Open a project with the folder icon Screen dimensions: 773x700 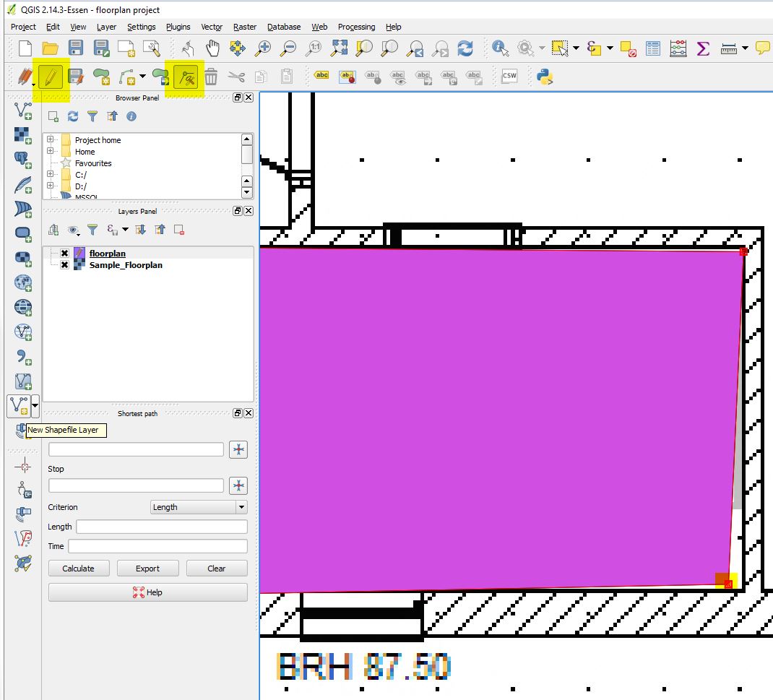click(x=51, y=48)
